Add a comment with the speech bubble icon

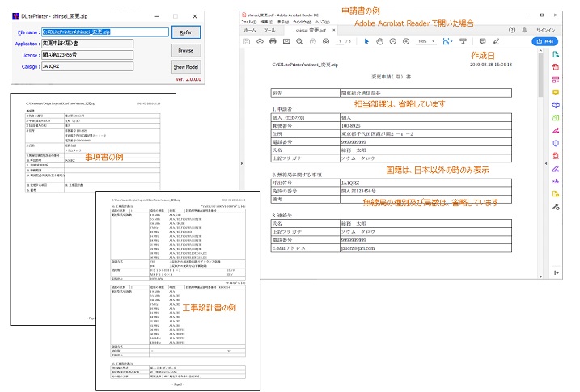pyautogui.click(x=482, y=41)
